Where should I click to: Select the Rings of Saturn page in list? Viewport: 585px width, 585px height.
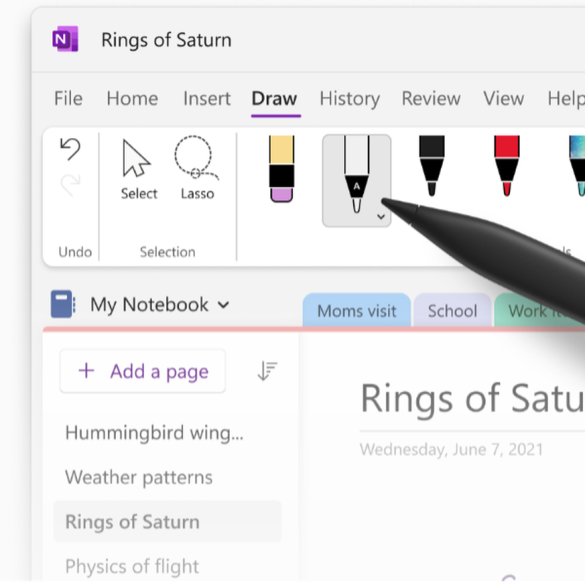168,522
